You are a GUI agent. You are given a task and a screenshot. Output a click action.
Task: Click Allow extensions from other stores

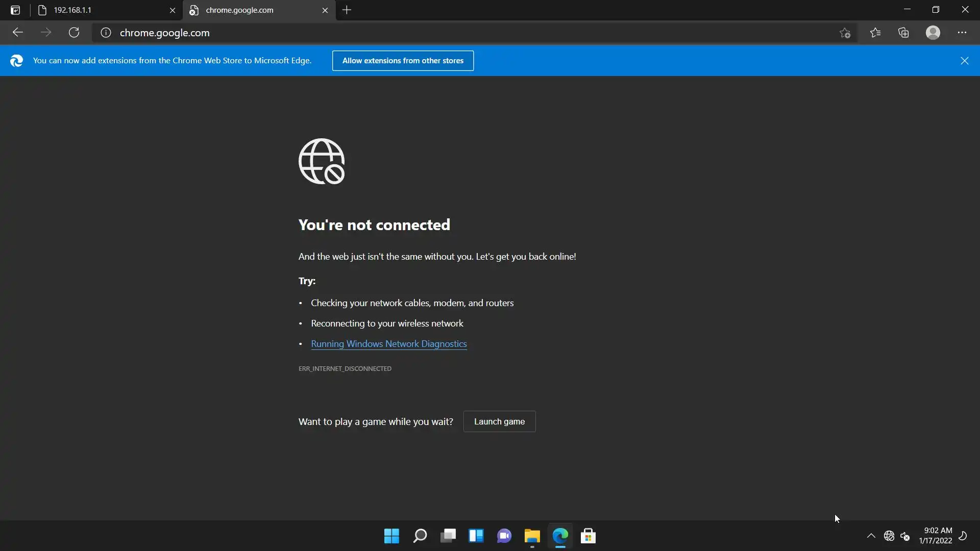click(x=403, y=61)
